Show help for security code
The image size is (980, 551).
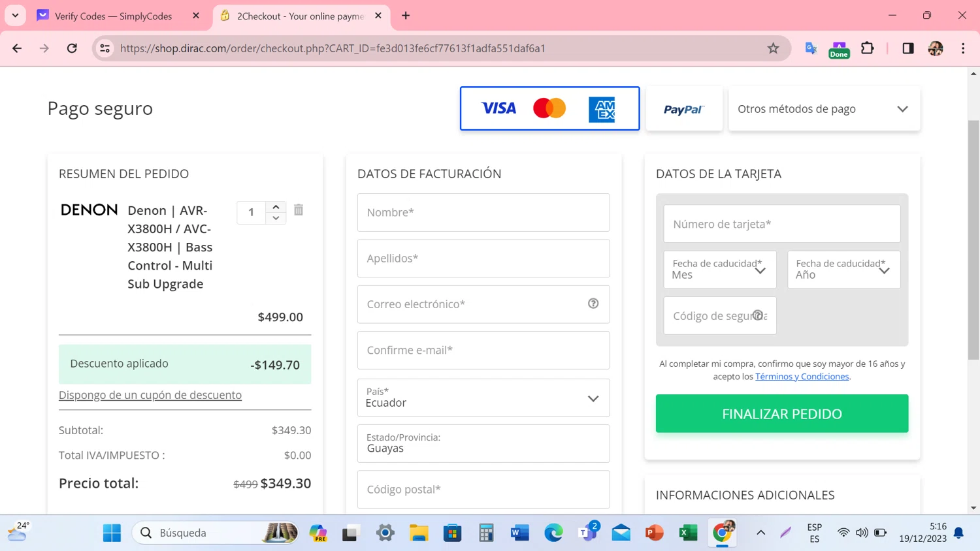(758, 315)
